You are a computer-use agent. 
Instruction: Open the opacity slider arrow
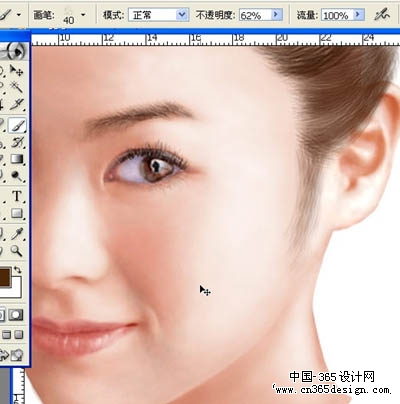pyautogui.click(x=276, y=15)
